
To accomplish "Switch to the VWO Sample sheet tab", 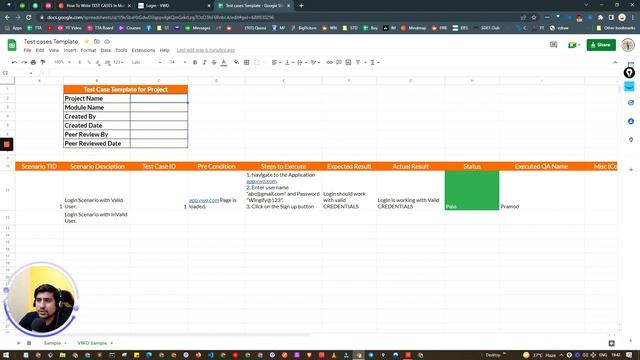I will click(x=92, y=343).
